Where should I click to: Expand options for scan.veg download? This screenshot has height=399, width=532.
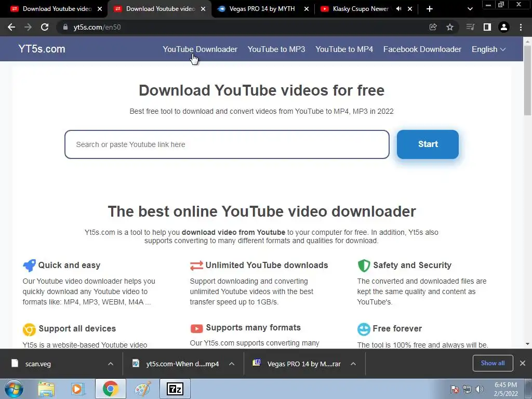coord(111,364)
